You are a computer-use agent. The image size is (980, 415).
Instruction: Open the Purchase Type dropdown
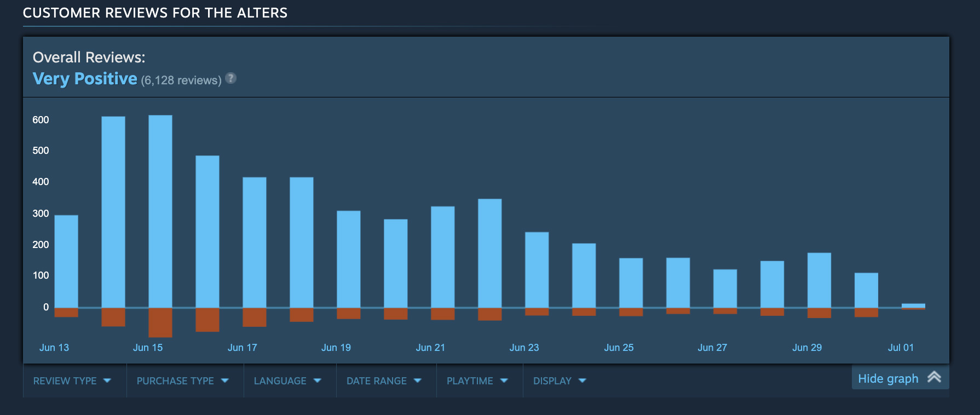pos(183,381)
